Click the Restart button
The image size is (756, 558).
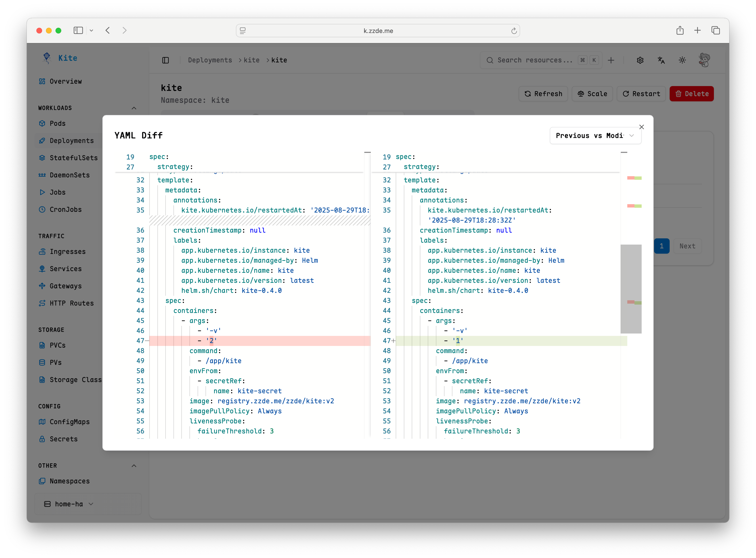pyautogui.click(x=641, y=93)
